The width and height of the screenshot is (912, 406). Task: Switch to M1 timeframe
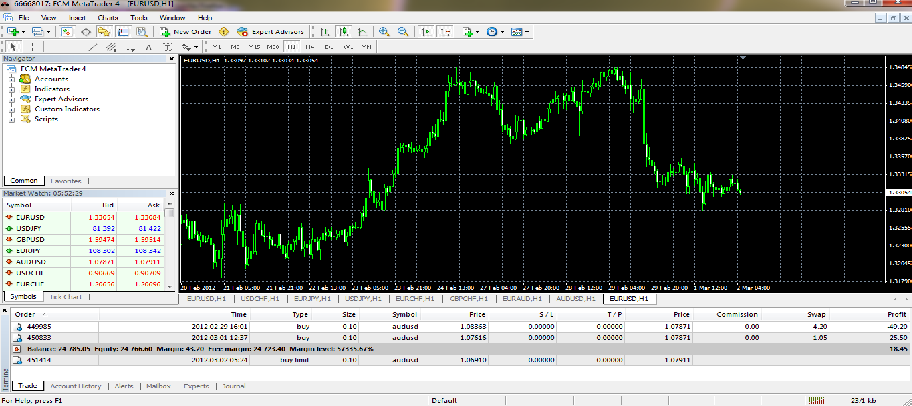coord(216,47)
